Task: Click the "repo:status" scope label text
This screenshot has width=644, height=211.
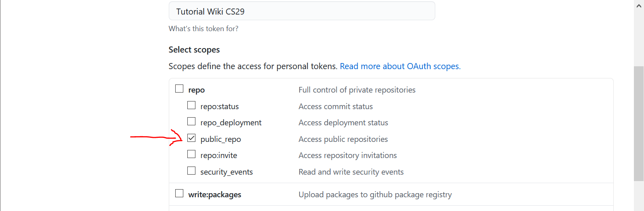Action: (x=219, y=107)
